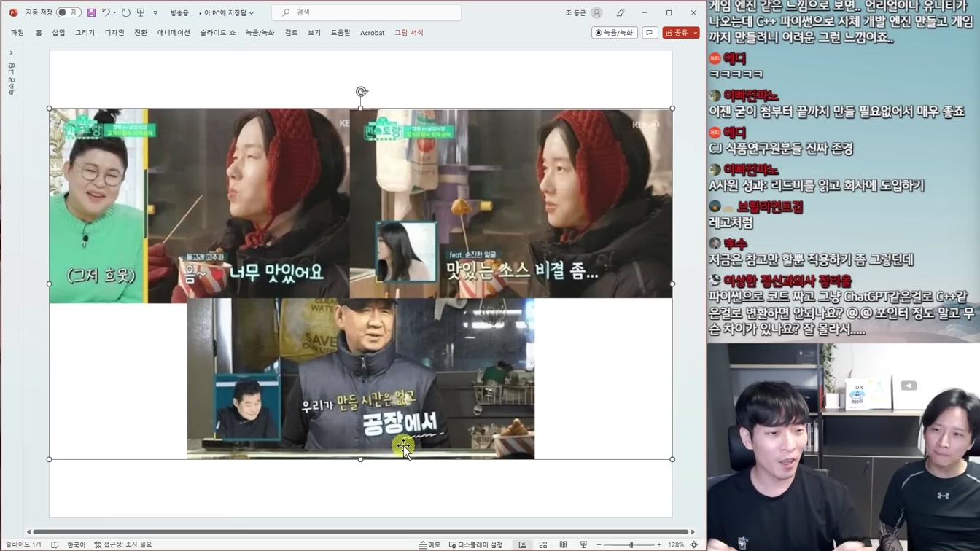Image resolution: width=980 pixels, height=551 pixels.
Task: Click the 녹음/녹화 record button at top right
Action: pyautogui.click(x=615, y=33)
